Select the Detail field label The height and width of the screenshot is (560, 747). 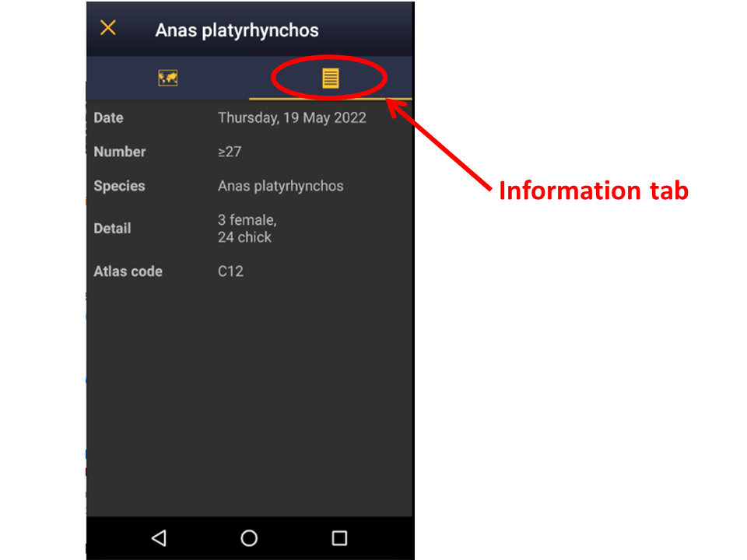[112, 229]
